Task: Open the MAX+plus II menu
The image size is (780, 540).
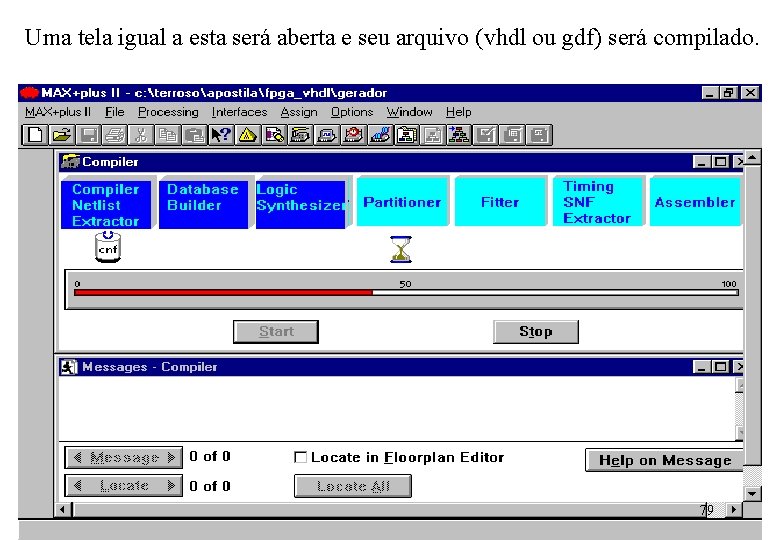Action: 58,112
